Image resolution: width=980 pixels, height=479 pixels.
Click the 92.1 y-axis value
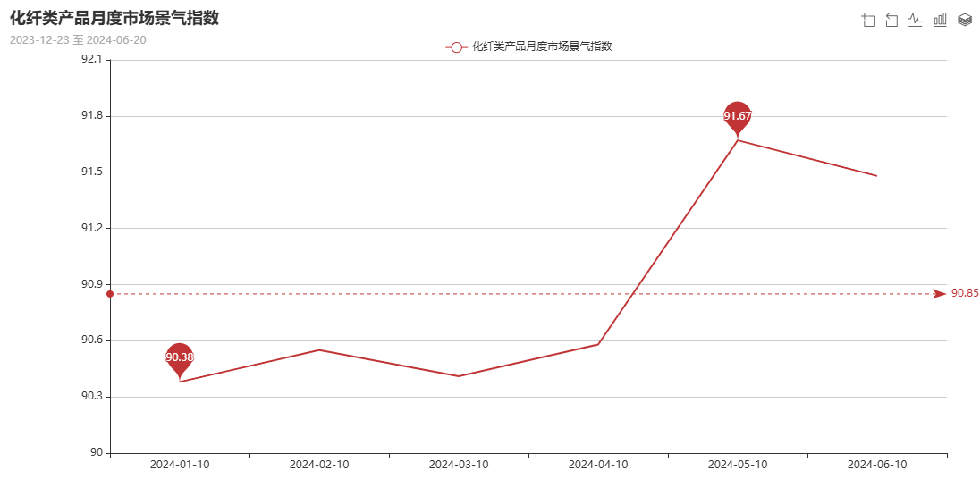92,60
